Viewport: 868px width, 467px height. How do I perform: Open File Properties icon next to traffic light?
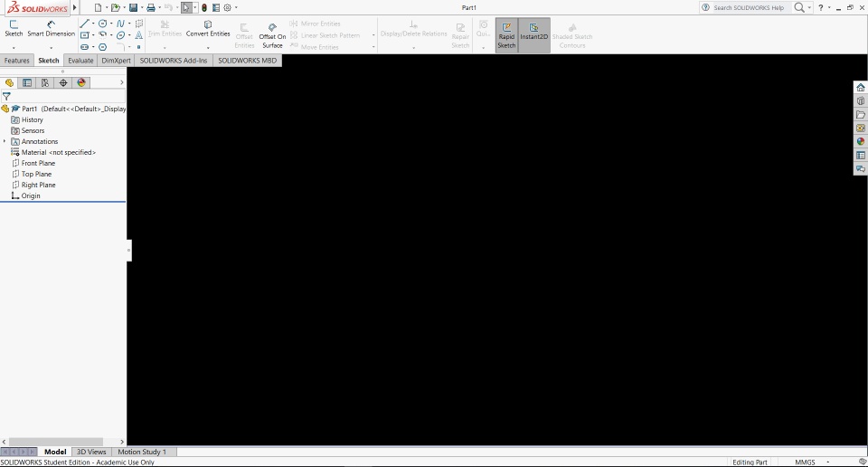tap(216, 8)
